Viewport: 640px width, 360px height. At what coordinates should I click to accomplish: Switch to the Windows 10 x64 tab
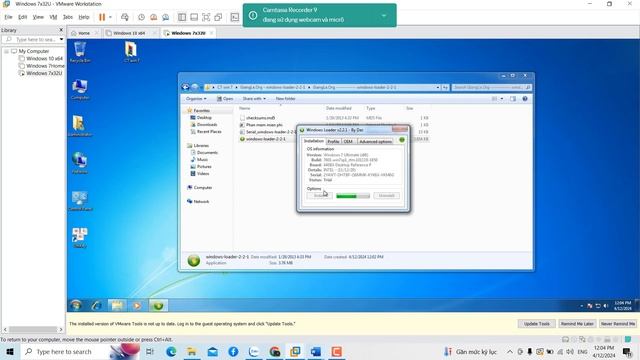point(129,33)
